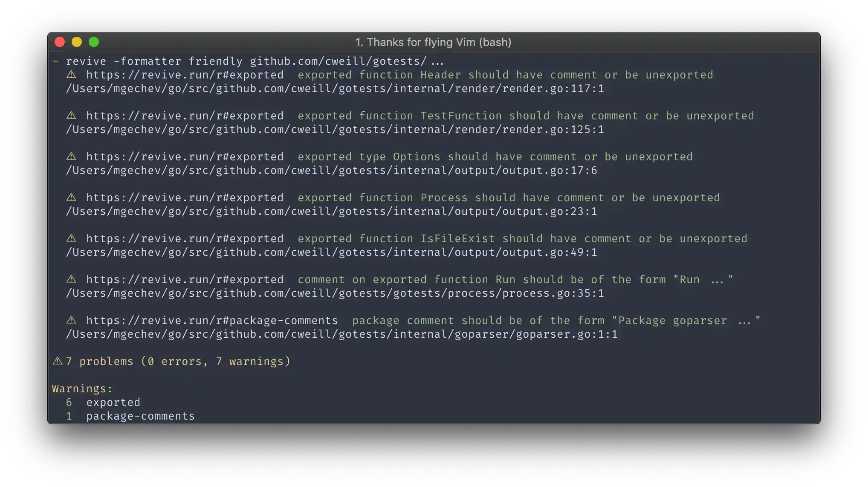Open the revive.run/r#package-comments link
Viewport: 868px width, 487px height.
(212, 321)
